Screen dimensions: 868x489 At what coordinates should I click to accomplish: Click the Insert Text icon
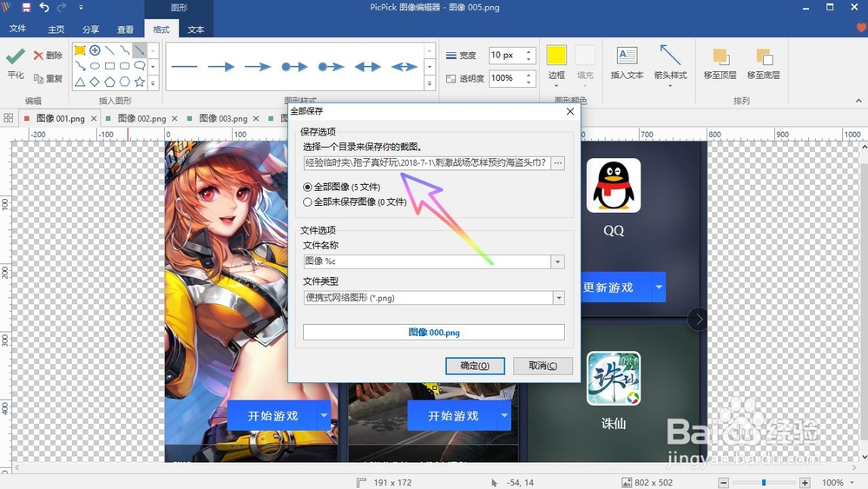[x=628, y=56]
